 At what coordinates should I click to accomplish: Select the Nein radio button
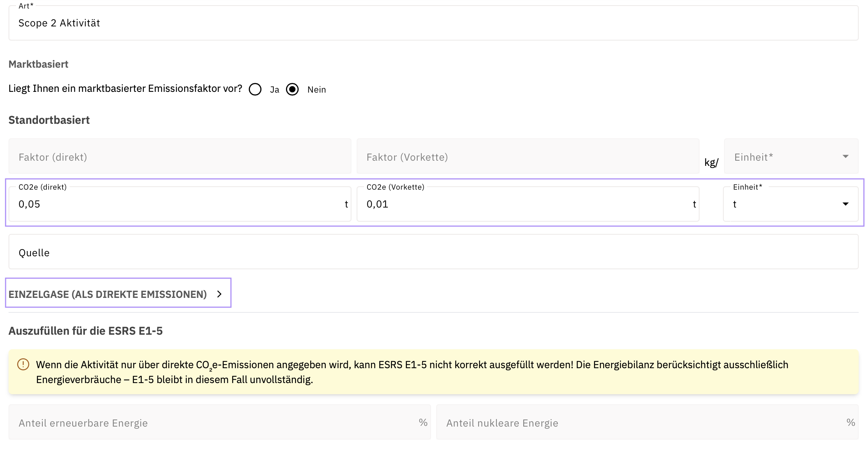click(x=292, y=89)
